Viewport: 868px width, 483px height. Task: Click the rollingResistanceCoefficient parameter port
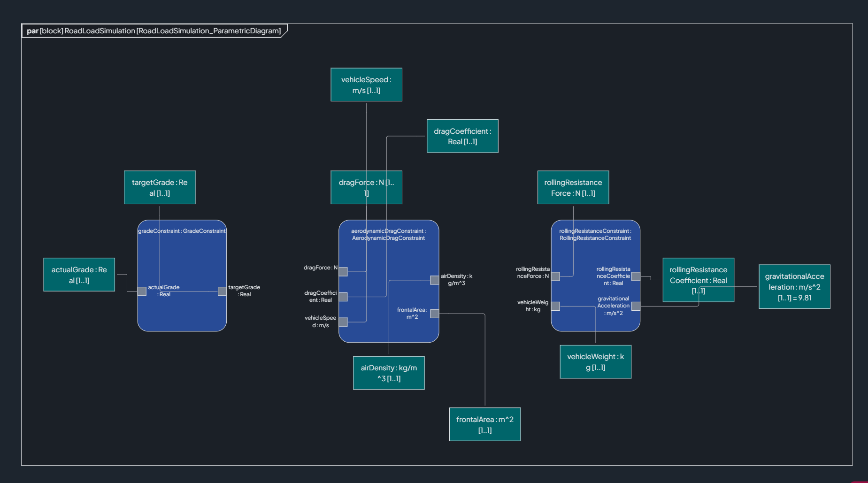636,276
